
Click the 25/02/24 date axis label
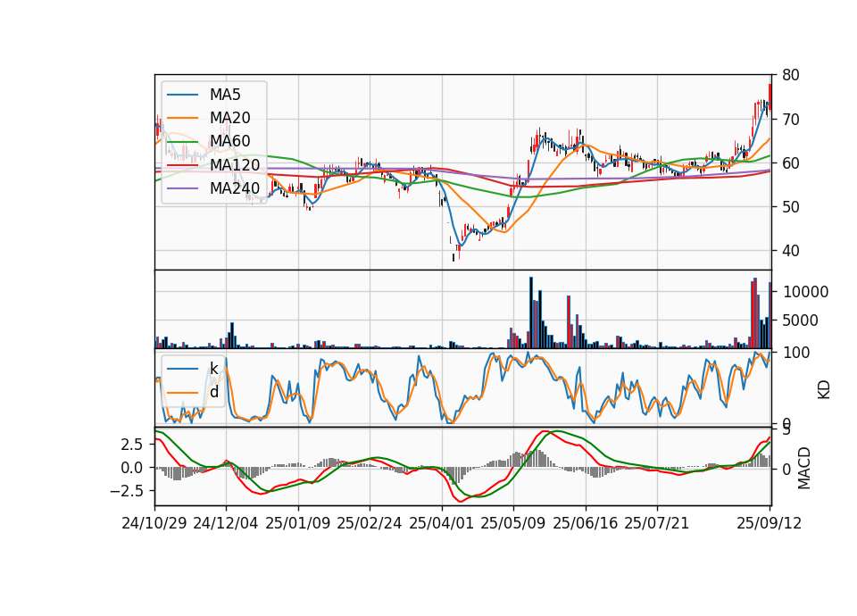[370, 523]
